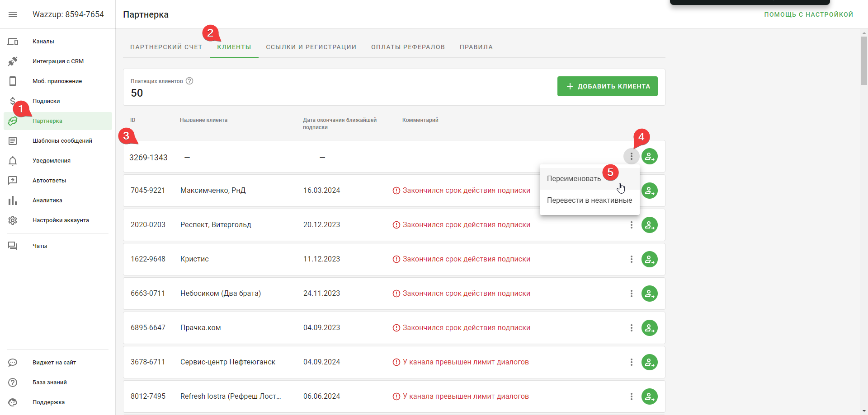The height and width of the screenshot is (415, 868).
Task: Click green user icon for Кристис row
Action: (650, 259)
